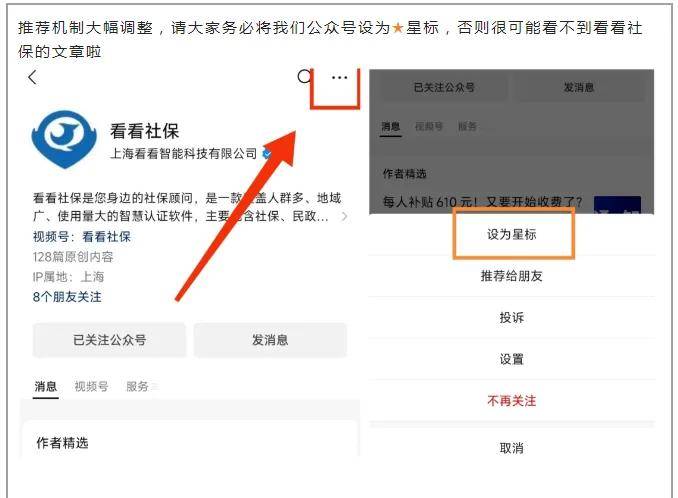Tap the blue verified badge beside company name
Screen dimensions: 678x498
click(268, 154)
